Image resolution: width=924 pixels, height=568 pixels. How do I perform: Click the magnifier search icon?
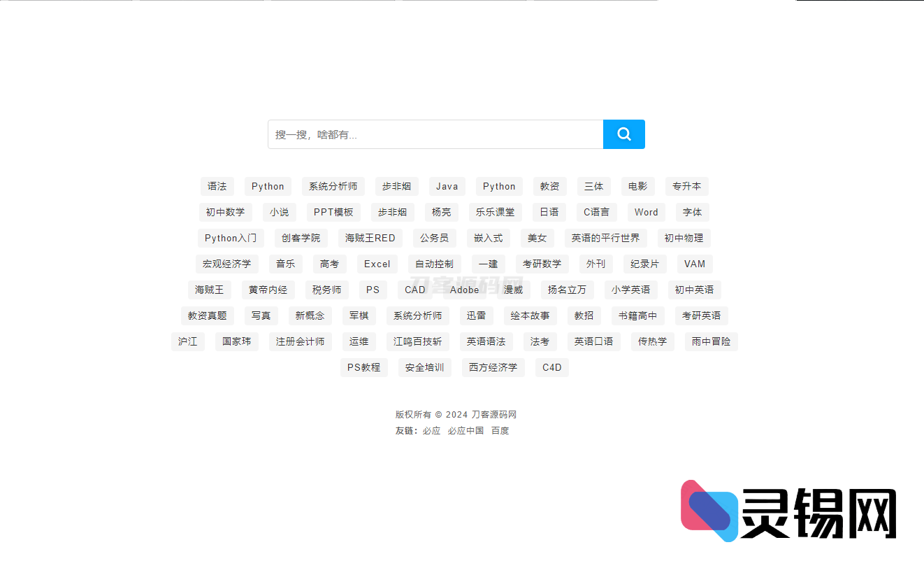(x=623, y=134)
